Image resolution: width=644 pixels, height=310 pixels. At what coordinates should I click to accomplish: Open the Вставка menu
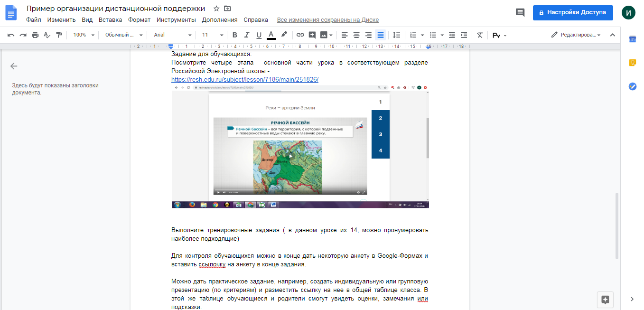(110, 20)
